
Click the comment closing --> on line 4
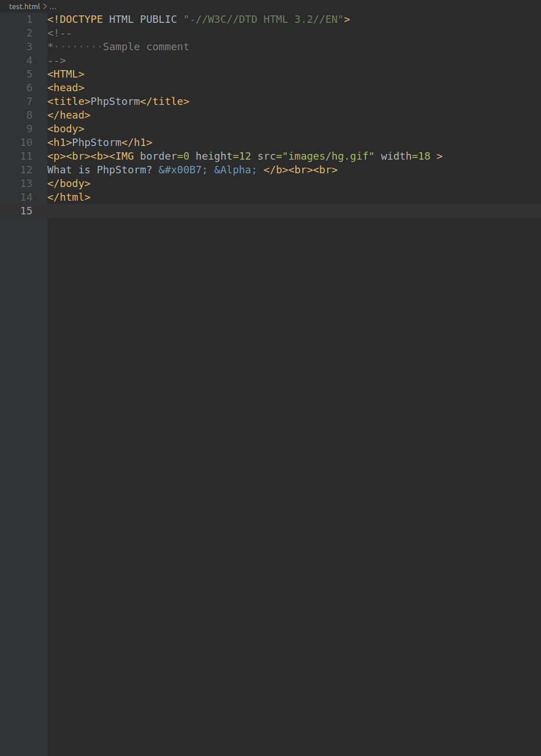56,60
